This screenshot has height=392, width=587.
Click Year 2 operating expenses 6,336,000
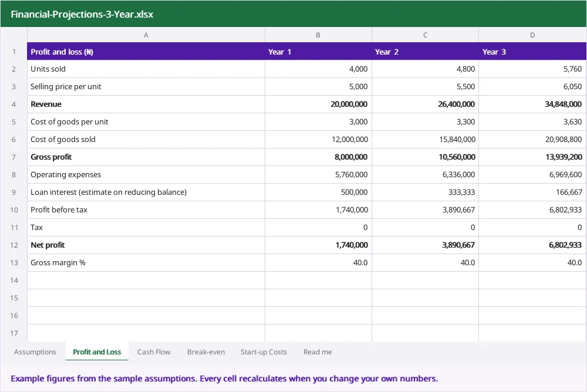425,174
